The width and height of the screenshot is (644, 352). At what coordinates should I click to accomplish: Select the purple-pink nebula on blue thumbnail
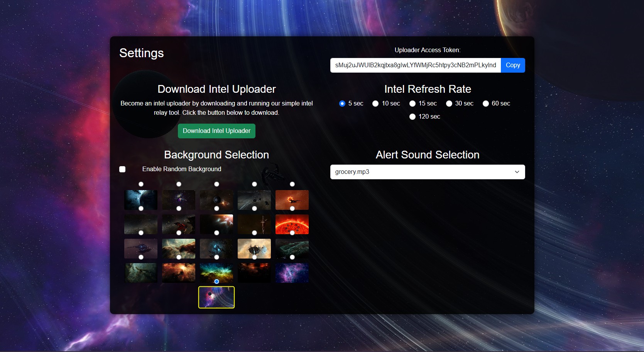pyautogui.click(x=292, y=273)
